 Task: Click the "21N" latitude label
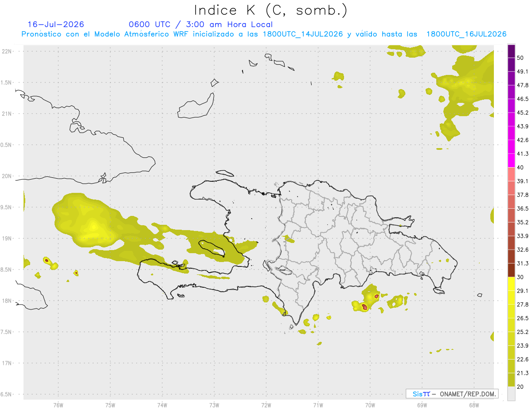click(x=8, y=114)
